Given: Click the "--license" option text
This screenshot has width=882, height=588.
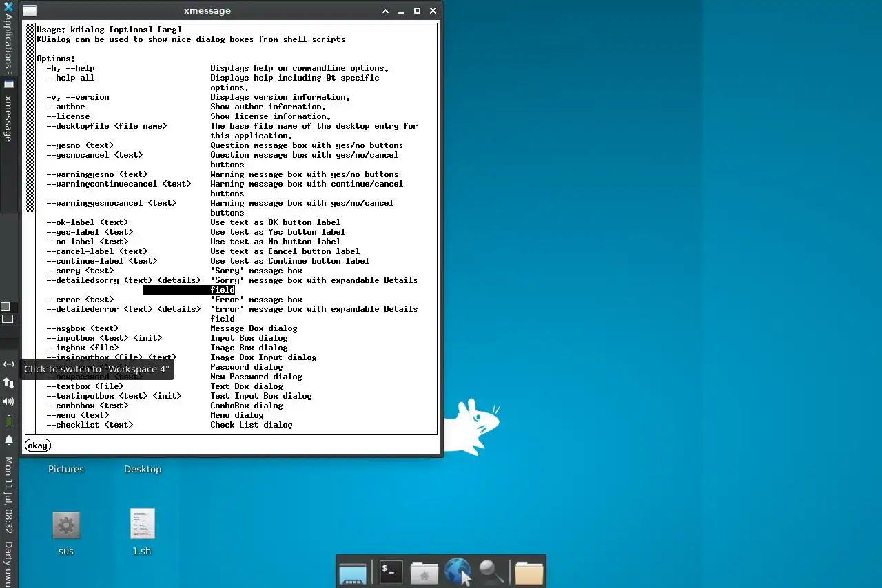Looking at the screenshot, I should [x=68, y=116].
